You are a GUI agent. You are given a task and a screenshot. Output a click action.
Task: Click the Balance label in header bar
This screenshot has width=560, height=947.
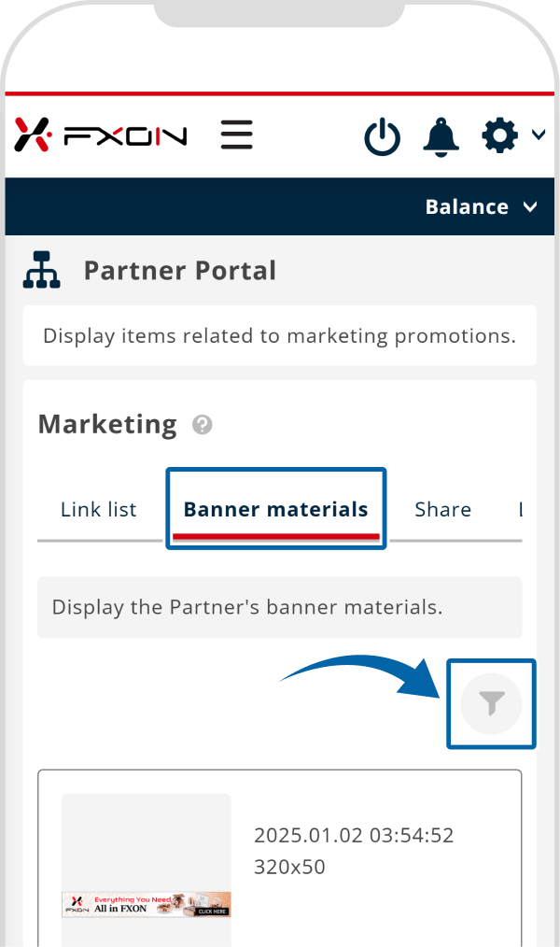point(467,207)
